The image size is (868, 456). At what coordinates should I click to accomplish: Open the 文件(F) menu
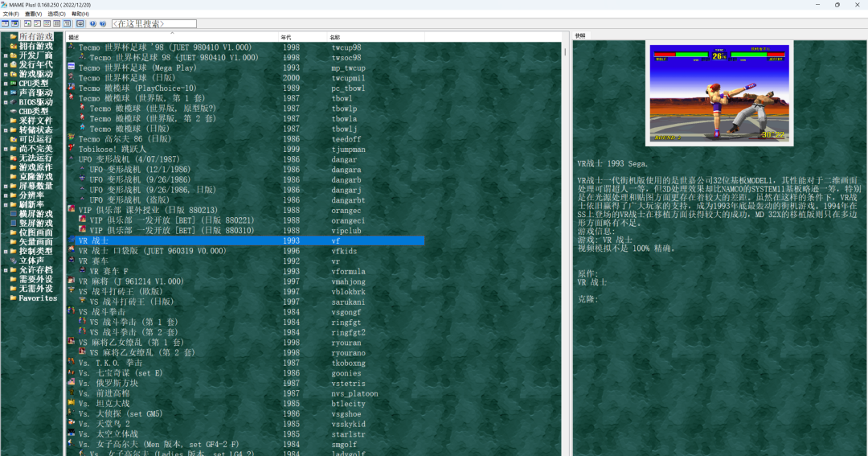click(10, 14)
